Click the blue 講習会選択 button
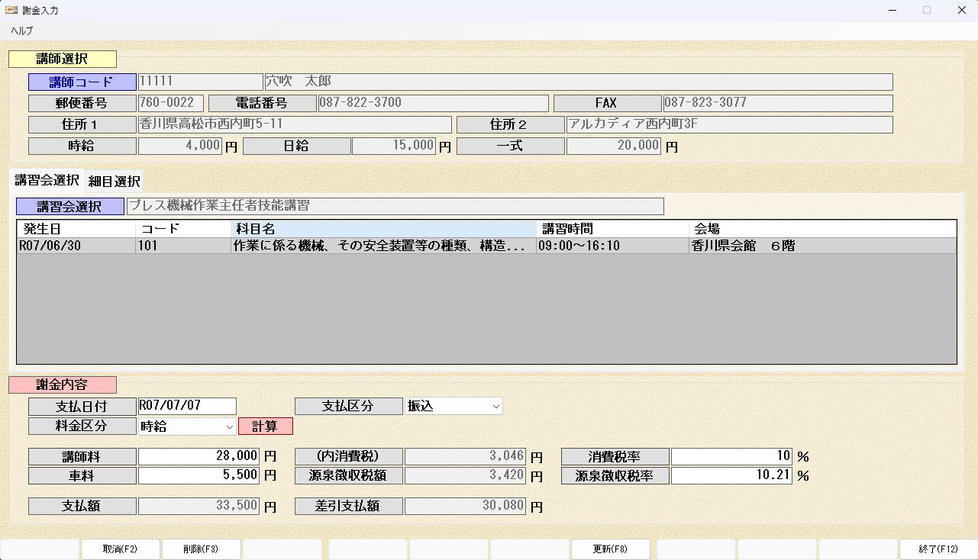 click(x=69, y=207)
